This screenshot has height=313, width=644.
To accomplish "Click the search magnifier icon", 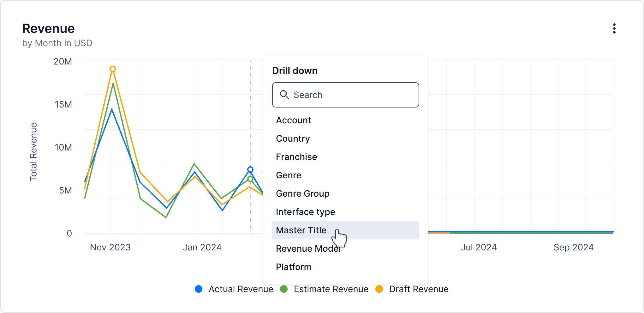I will click(284, 95).
